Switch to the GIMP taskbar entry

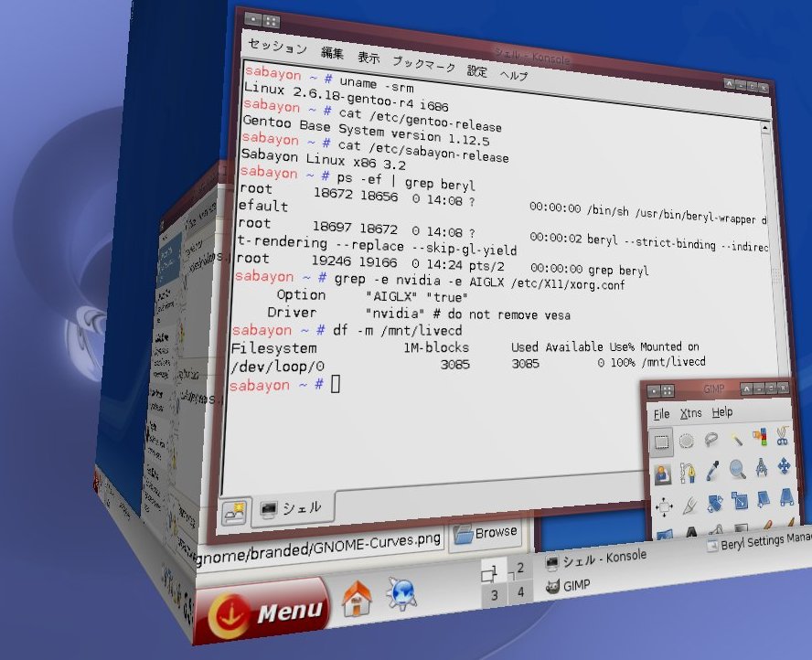pos(568,586)
